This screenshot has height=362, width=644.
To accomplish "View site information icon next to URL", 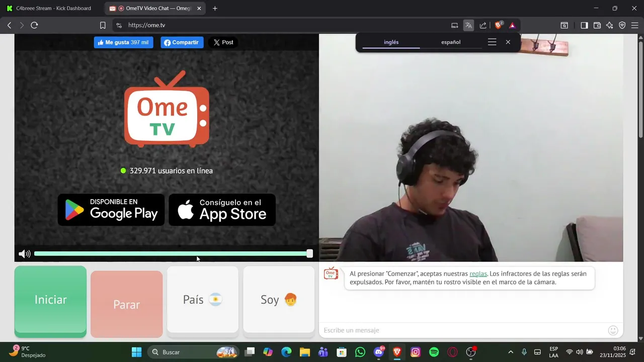I will [118, 25].
